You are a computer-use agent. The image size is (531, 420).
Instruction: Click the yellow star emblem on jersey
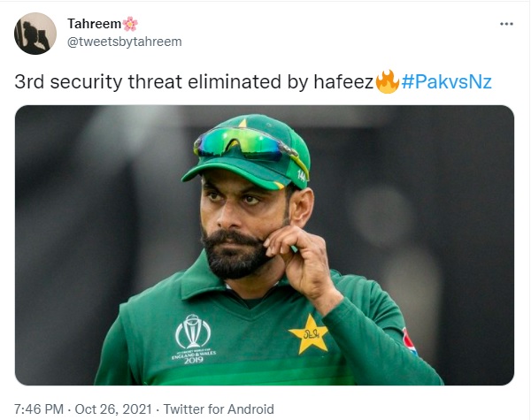click(x=309, y=335)
